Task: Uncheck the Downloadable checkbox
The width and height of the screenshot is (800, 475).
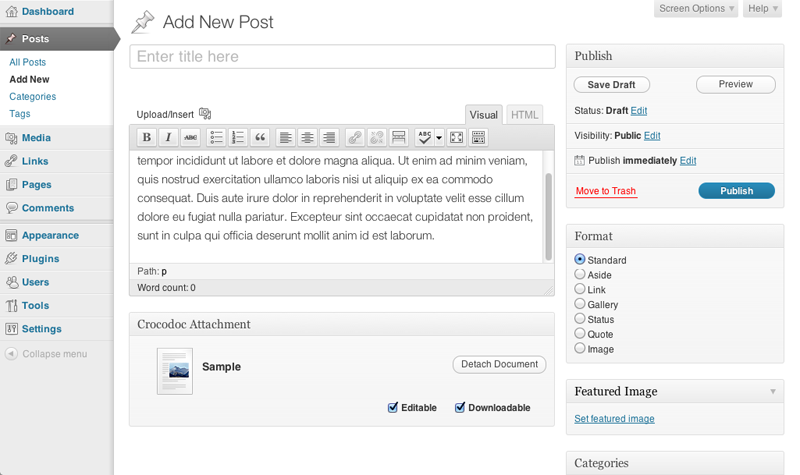Action: [x=460, y=408]
